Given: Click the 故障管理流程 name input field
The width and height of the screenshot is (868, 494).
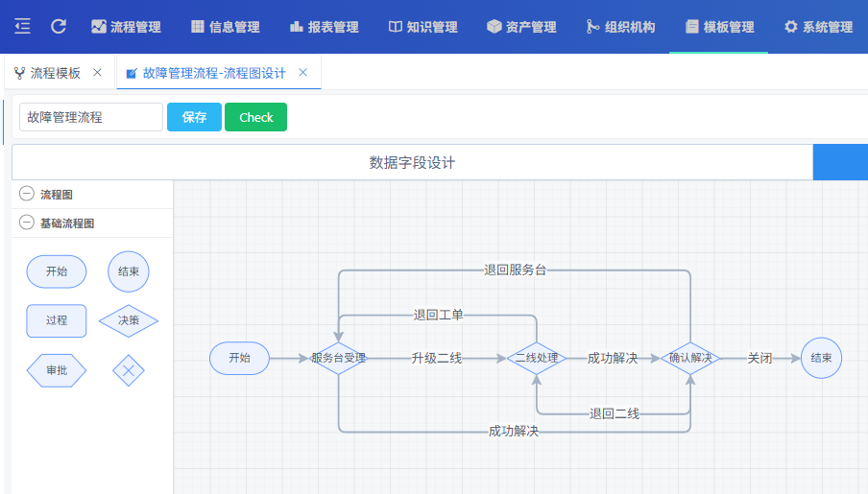Looking at the screenshot, I should (x=91, y=117).
